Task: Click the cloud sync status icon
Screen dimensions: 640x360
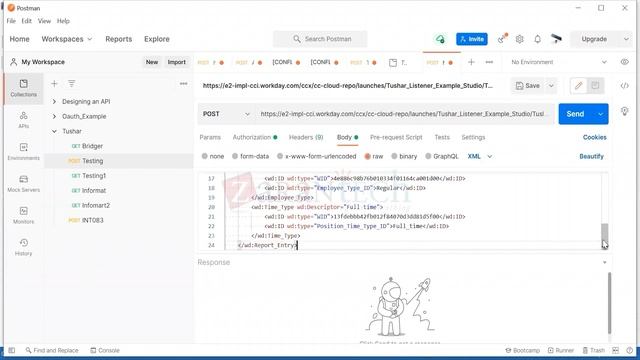Action: coord(440,39)
